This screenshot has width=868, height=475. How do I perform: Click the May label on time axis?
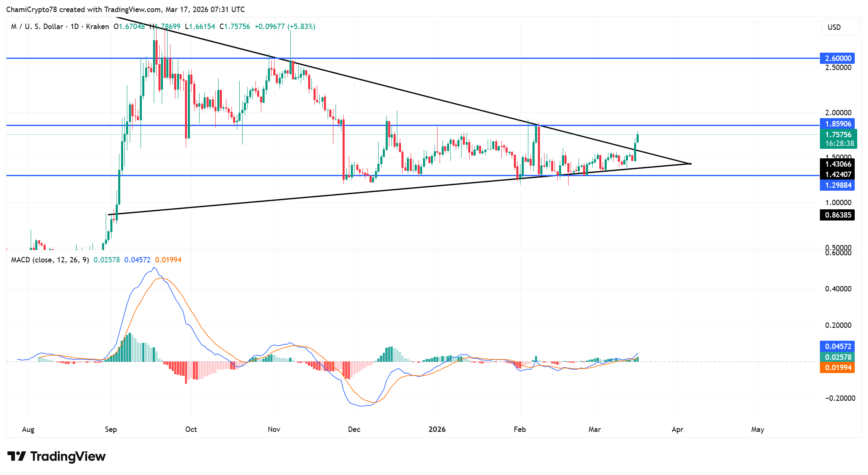point(757,429)
